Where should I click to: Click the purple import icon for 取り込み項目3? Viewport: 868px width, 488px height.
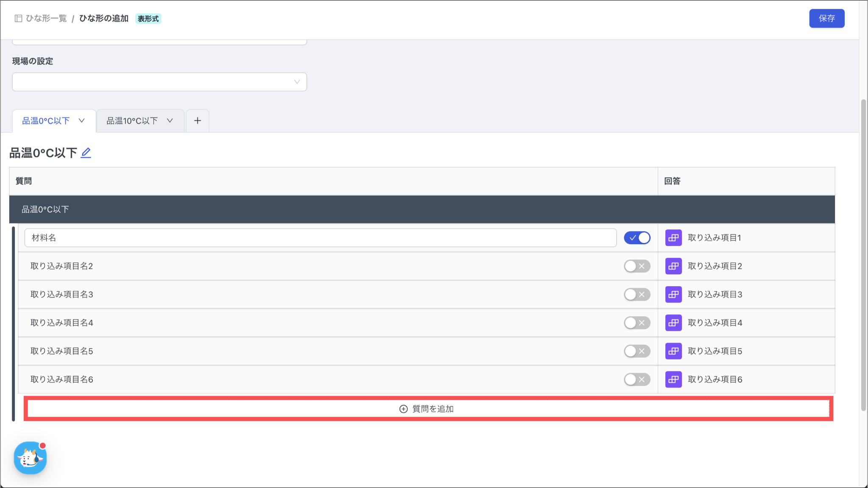[x=673, y=294]
